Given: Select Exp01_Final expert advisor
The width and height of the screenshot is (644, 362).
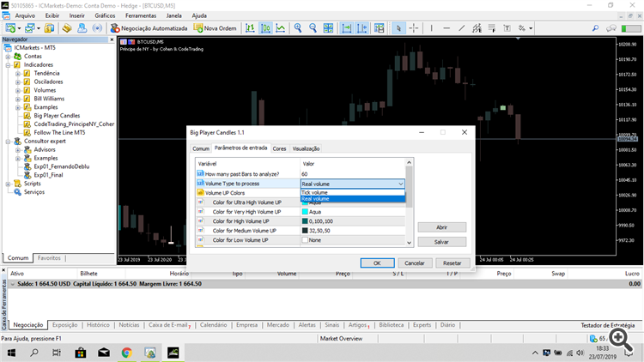Looking at the screenshot, I should pos(48,175).
